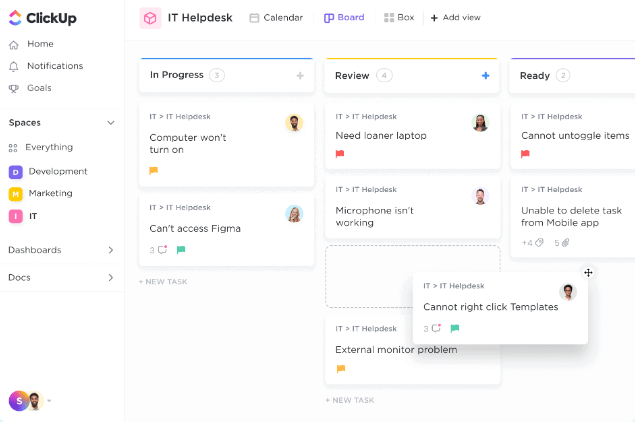Switch to the Box view tab
Screen dimensions: 635x422
(x=399, y=18)
